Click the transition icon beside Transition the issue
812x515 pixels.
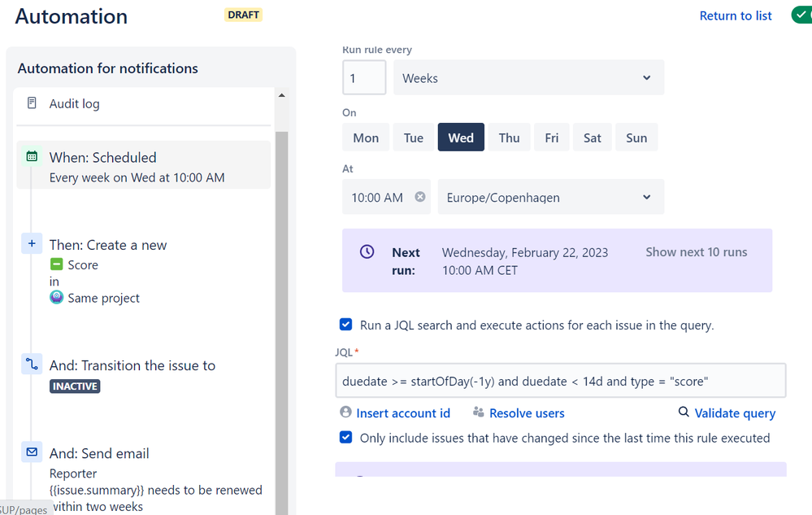tap(32, 364)
